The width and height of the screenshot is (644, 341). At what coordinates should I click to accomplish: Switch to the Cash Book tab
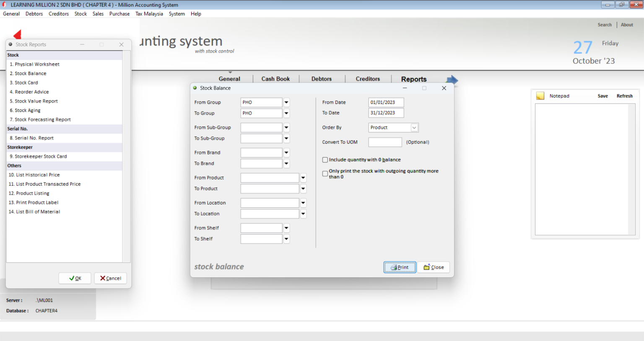tap(275, 79)
